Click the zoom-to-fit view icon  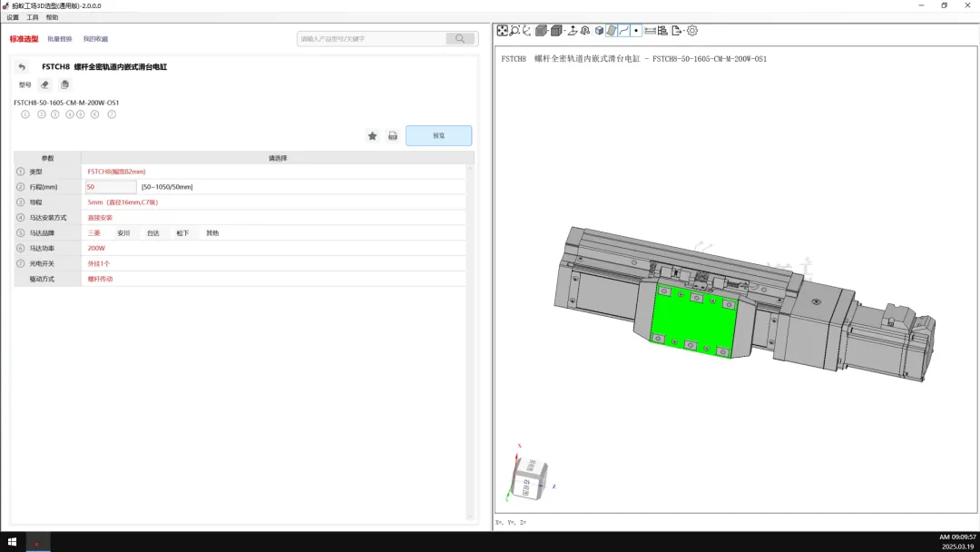(x=503, y=31)
